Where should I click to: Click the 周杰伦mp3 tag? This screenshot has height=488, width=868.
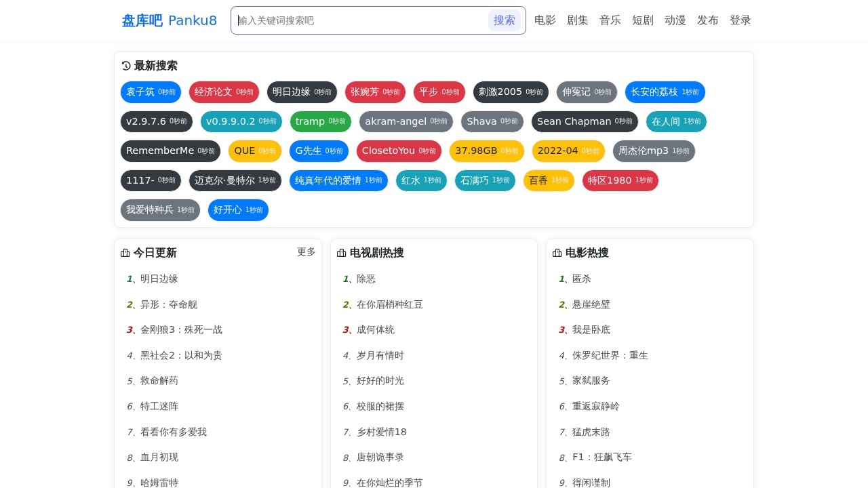(x=654, y=150)
